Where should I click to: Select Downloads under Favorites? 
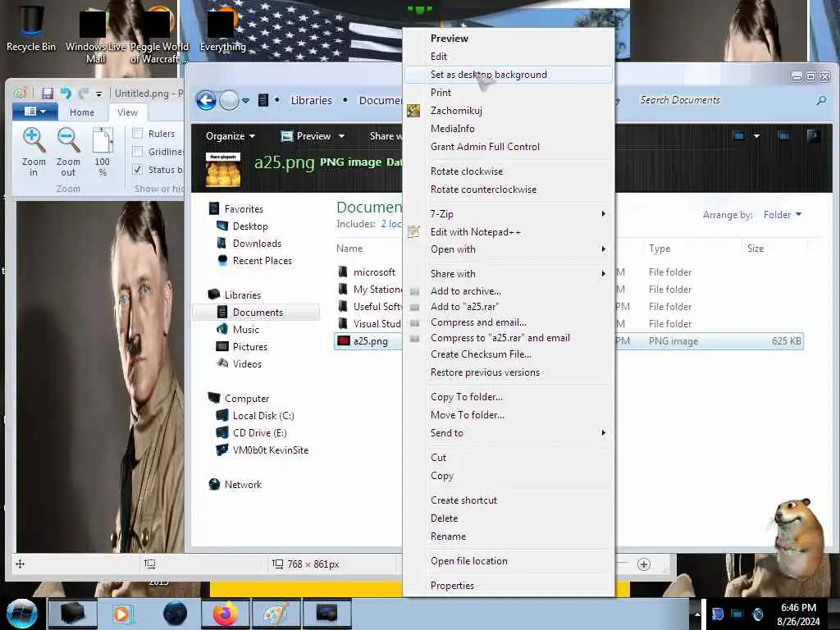coord(257,243)
